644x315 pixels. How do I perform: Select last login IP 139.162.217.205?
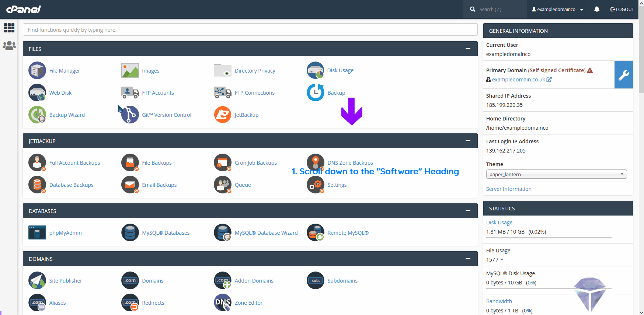pyautogui.click(x=506, y=151)
